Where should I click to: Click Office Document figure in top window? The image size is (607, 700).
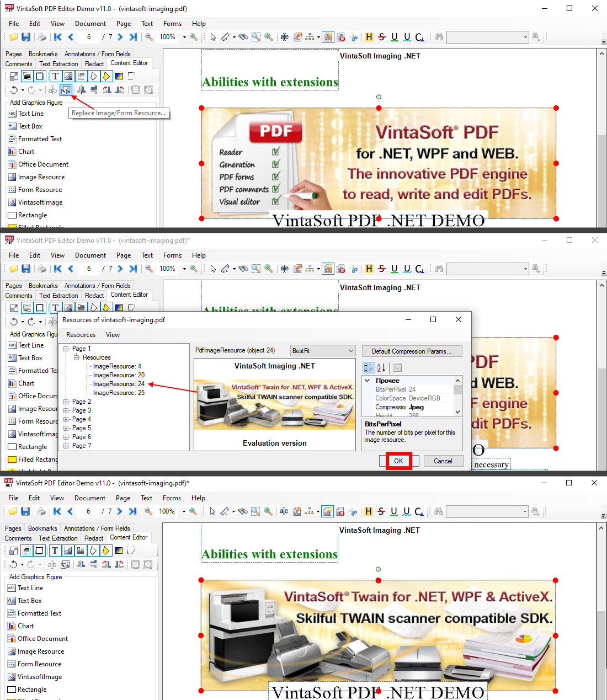(x=43, y=164)
